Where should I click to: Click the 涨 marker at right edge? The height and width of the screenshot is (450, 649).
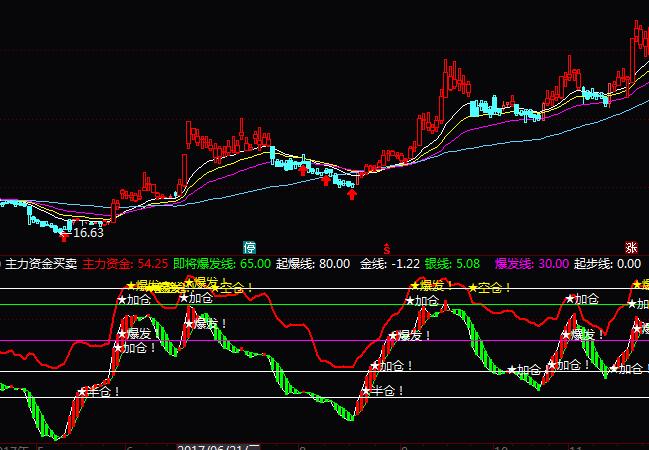[x=631, y=247]
